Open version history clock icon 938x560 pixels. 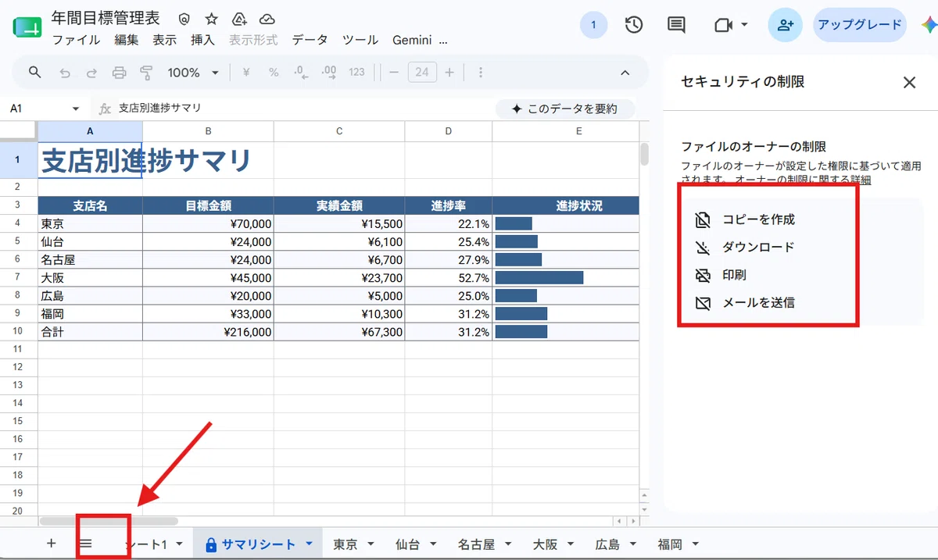click(x=634, y=25)
